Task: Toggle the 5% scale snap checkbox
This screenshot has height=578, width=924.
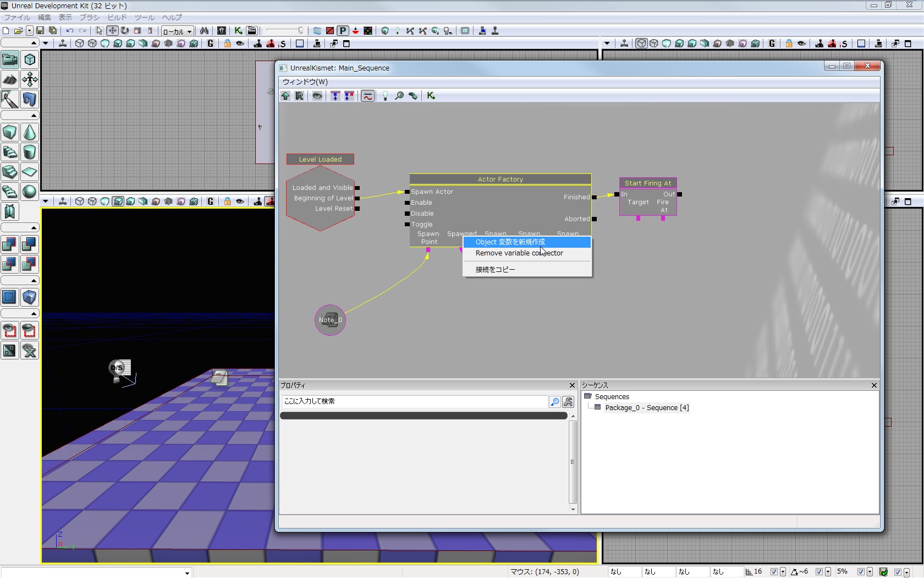Action: (x=861, y=572)
